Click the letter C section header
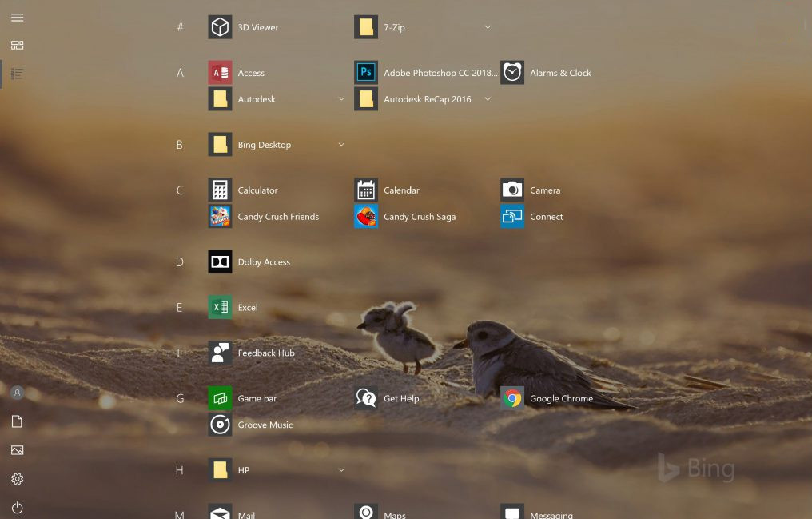This screenshot has width=812, height=519. click(x=180, y=190)
